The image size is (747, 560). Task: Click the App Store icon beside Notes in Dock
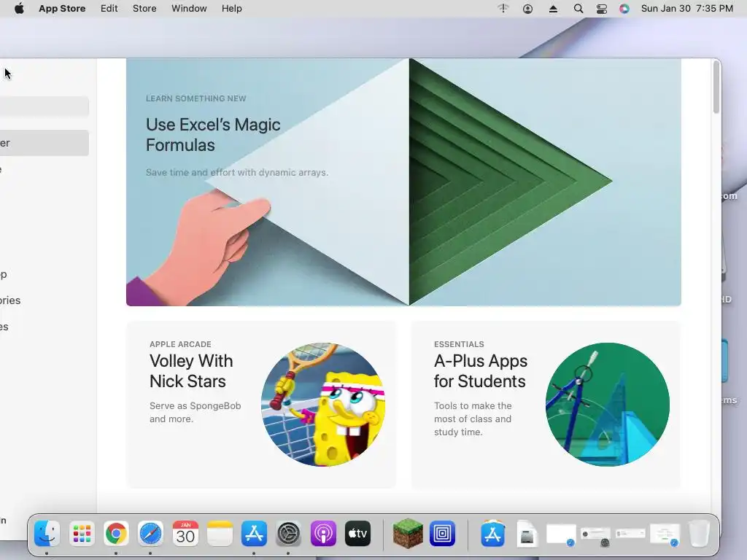tap(254, 534)
